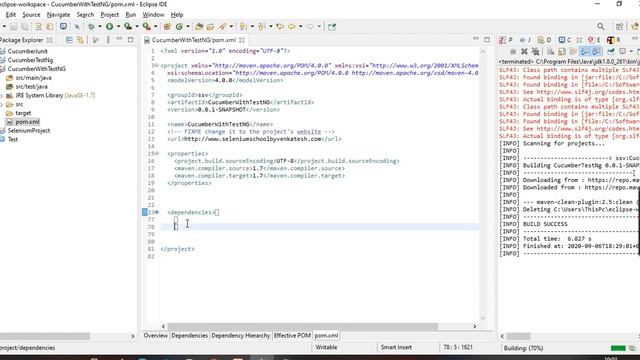This screenshot has height=360, width=640.
Task: Maximize the Package Explorer view
Action: [130, 40]
